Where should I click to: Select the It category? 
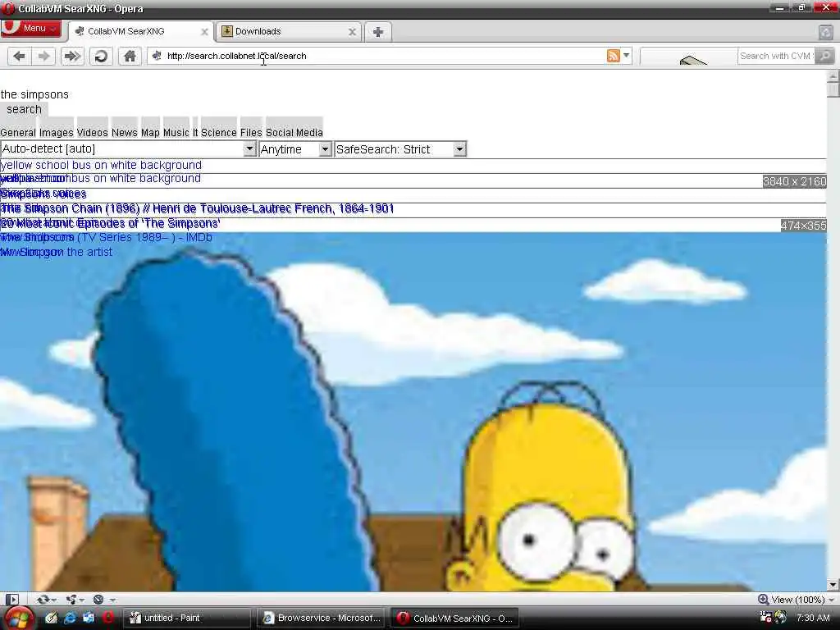[195, 132]
